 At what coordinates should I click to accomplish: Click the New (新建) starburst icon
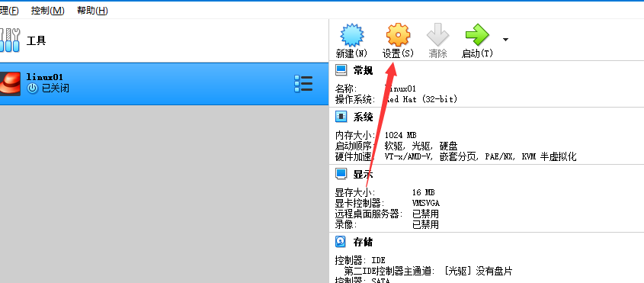tap(352, 35)
